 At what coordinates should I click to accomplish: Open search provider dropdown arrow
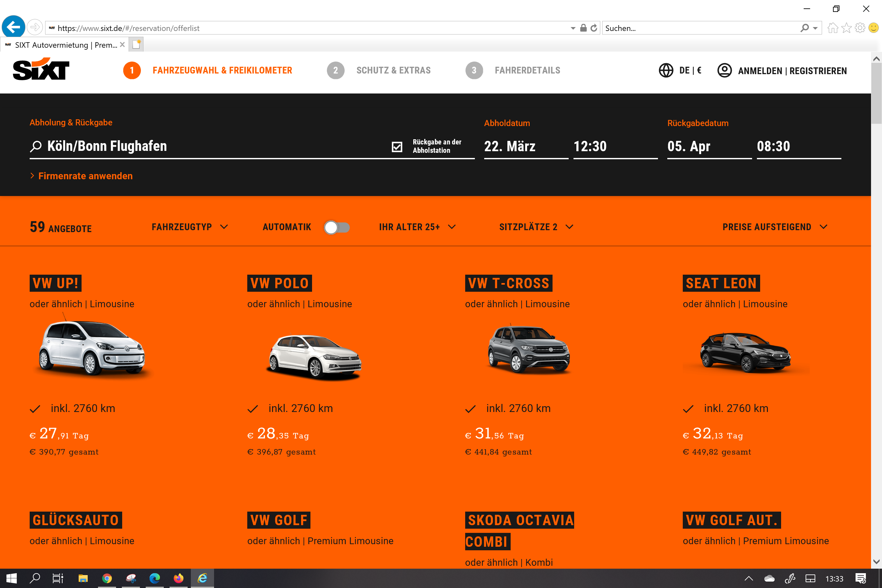815,28
